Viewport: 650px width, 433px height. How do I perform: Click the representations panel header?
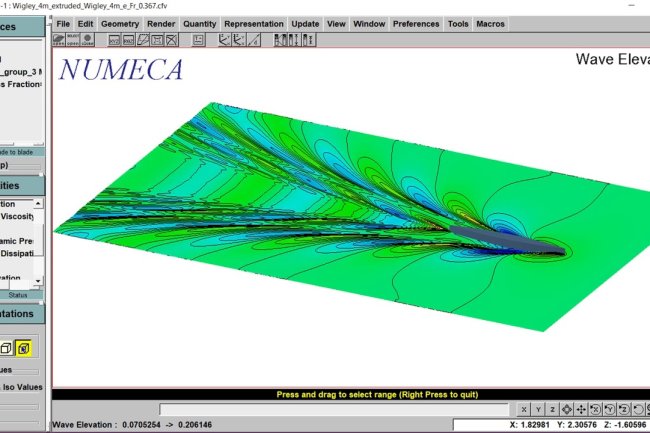click(x=22, y=314)
